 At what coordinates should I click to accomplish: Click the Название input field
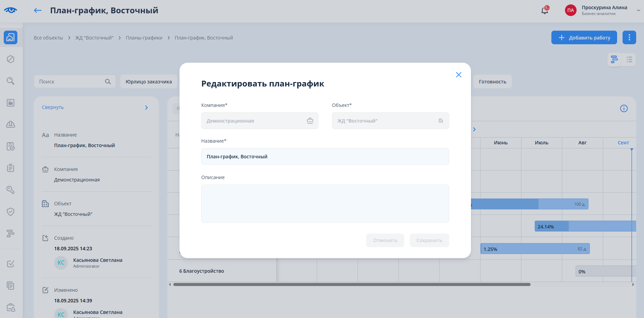pyautogui.click(x=325, y=157)
